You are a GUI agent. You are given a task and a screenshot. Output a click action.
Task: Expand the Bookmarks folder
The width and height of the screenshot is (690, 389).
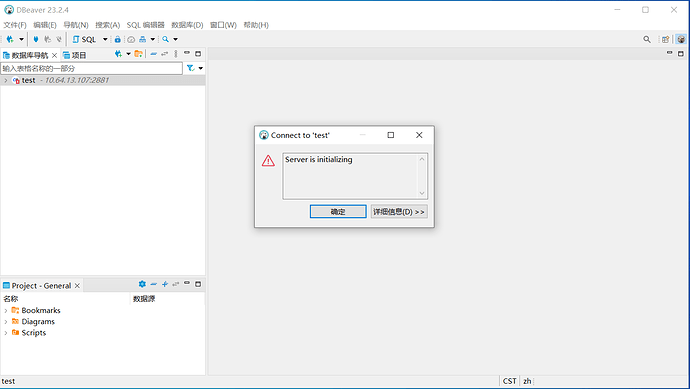[x=5, y=311]
